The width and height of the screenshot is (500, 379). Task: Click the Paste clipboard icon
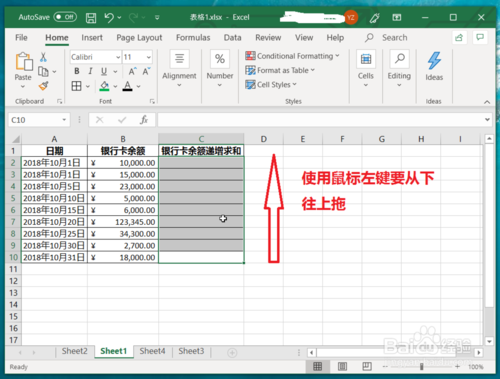tap(23, 61)
